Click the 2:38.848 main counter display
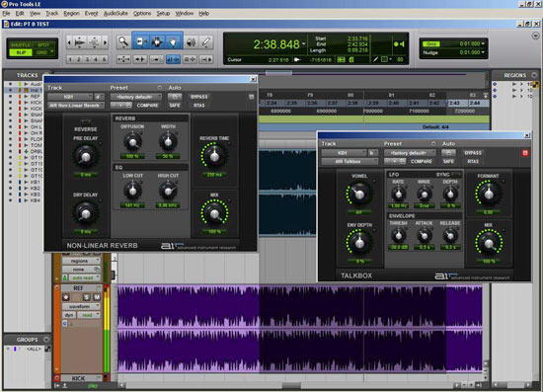Screen dimensions: 543x392 [276, 44]
